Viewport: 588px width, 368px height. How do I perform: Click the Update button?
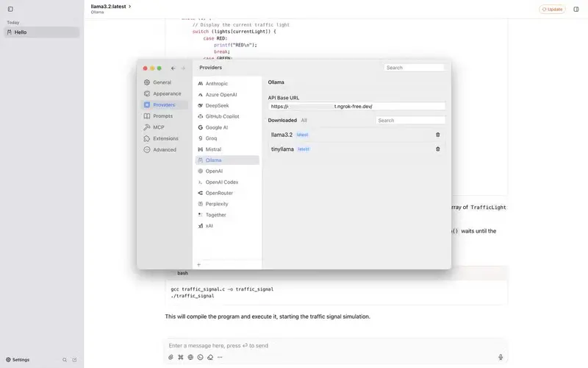[x=552, y=9]
